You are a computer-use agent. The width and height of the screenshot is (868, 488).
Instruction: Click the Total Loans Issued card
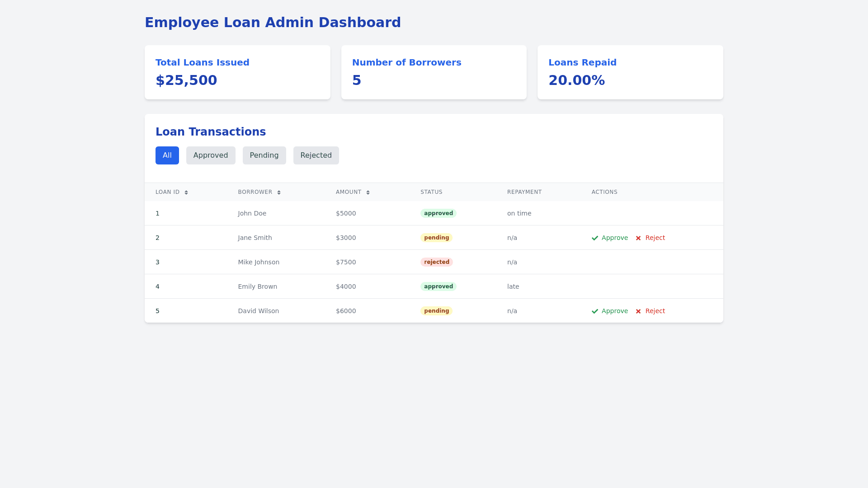237,72
